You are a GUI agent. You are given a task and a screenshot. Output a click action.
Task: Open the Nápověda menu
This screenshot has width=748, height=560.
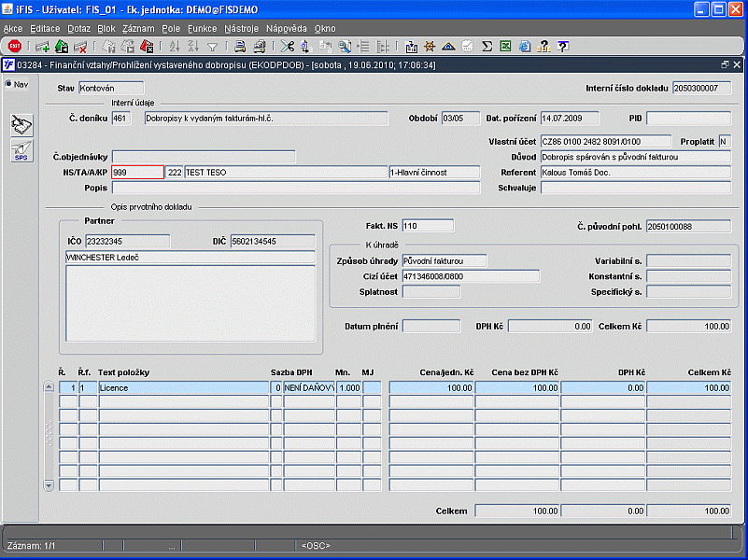click(x=287, y=29)
